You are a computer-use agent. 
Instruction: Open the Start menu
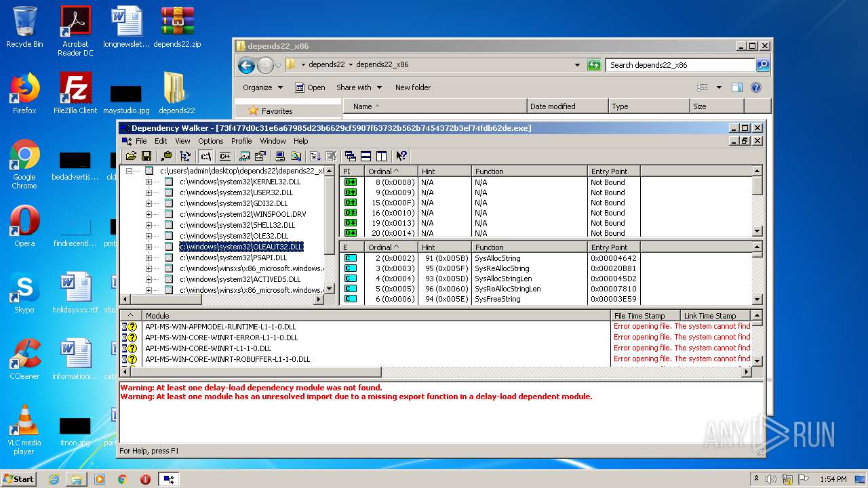tap(19, 479)
